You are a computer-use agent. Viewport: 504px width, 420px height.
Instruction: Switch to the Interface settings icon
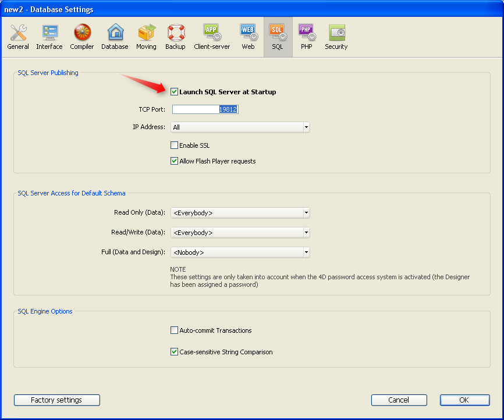(x=49, y=37)
